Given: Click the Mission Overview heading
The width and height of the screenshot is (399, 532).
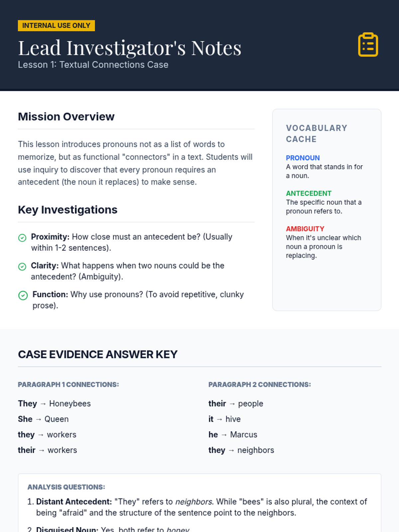Looking at the screenshot, I should [x=66, y=117].
